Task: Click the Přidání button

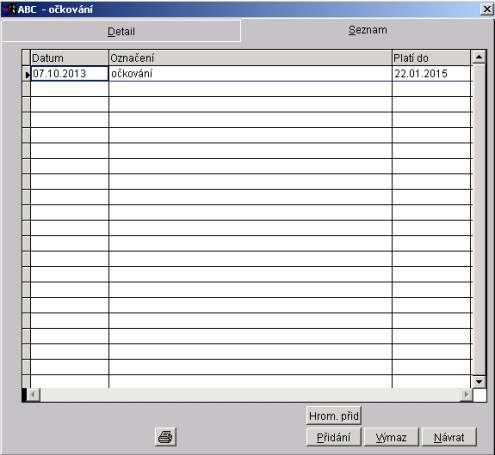Action: [x=334, y=437]
